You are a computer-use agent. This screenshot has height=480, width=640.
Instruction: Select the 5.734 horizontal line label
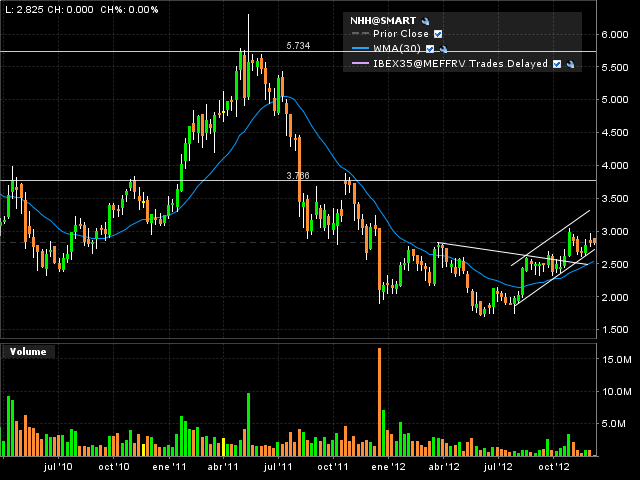(298, 46)
